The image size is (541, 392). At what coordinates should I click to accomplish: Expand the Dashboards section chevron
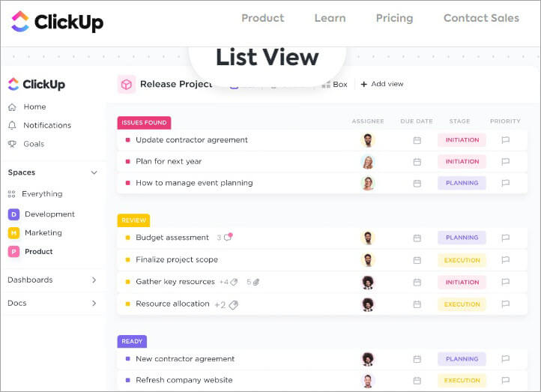click(94, 280)
